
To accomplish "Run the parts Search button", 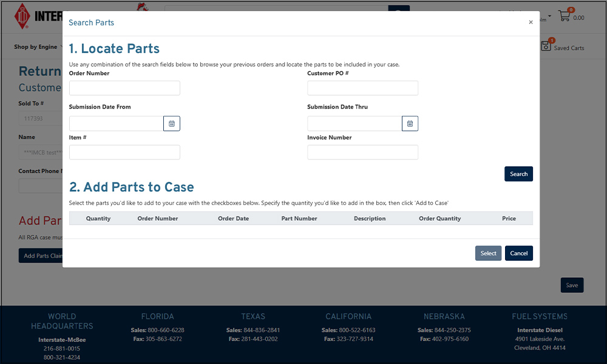I will pos(519,174).
